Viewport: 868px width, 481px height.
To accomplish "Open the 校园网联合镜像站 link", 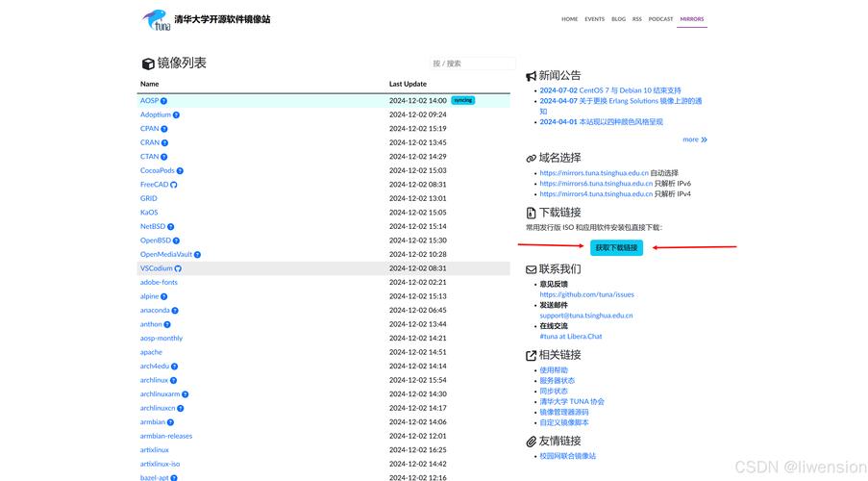I will point(567,456).
